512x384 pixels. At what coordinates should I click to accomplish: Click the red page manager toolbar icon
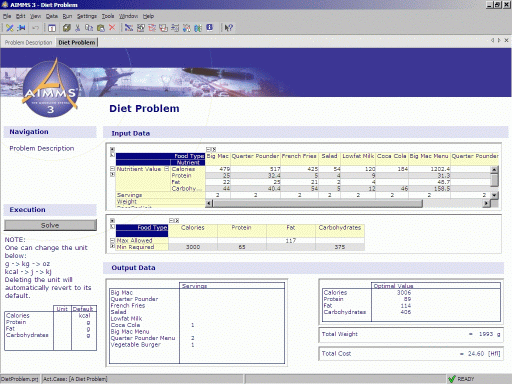point(152,28)
